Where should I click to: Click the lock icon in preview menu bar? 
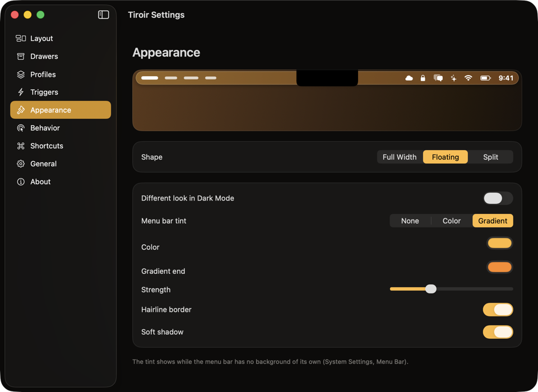423,78
